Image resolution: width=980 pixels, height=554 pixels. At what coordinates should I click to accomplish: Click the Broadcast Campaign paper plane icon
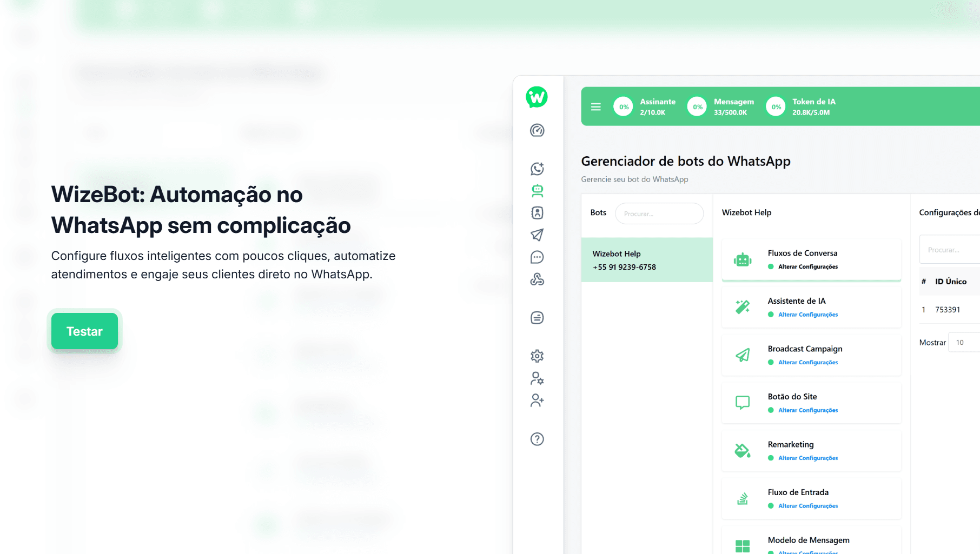pos(743,355)
